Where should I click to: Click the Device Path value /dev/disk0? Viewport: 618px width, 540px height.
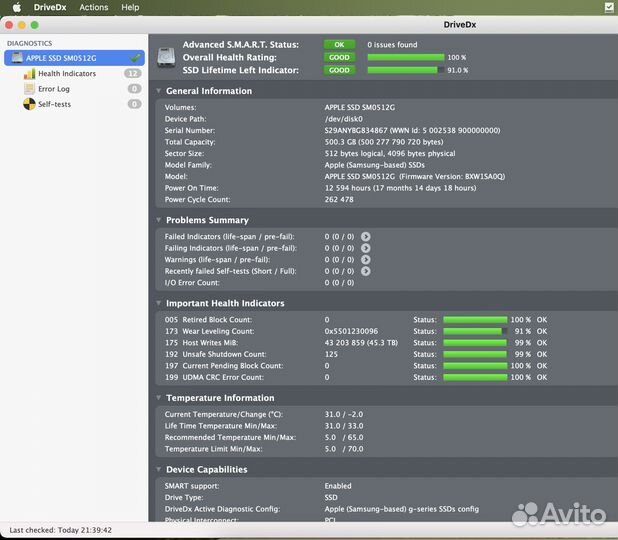tap(344, 119)
